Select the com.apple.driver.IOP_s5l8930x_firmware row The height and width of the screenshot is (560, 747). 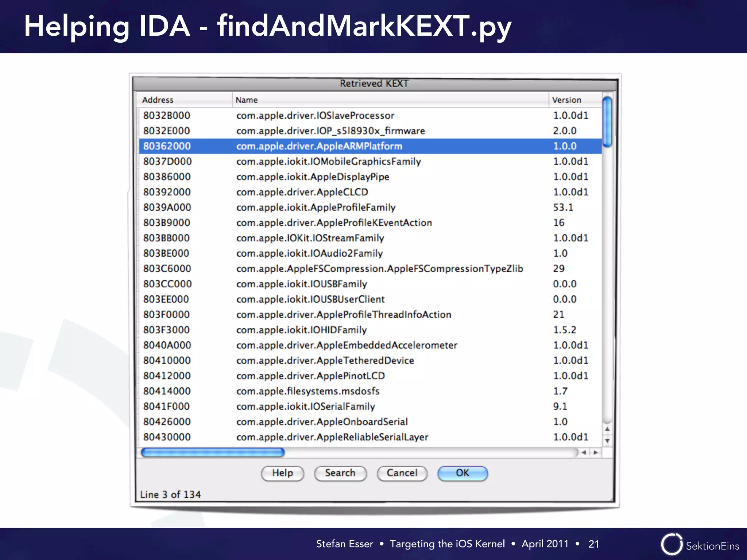370,131
